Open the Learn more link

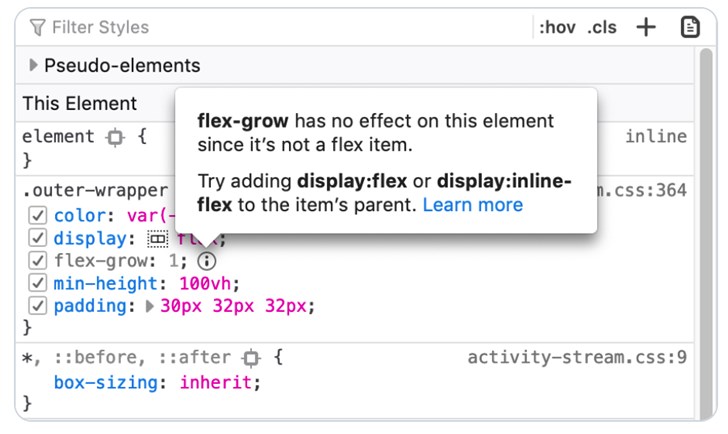coord(472,205)
